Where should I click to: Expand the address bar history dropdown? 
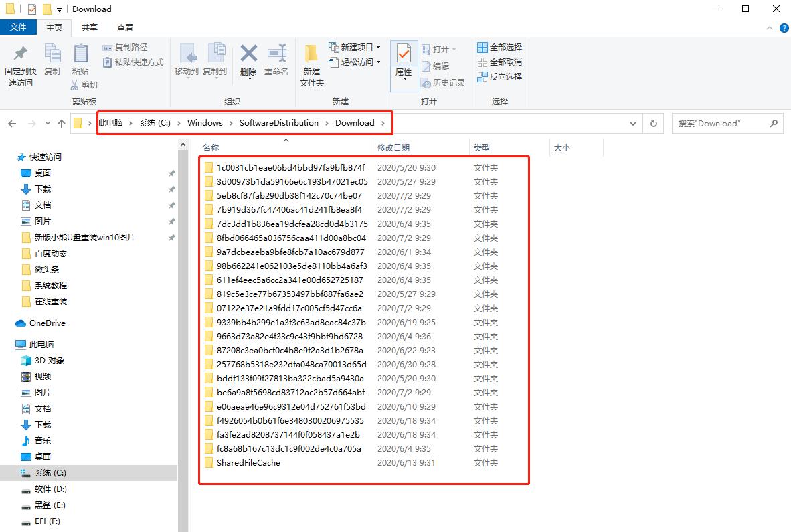pos(633,123)
